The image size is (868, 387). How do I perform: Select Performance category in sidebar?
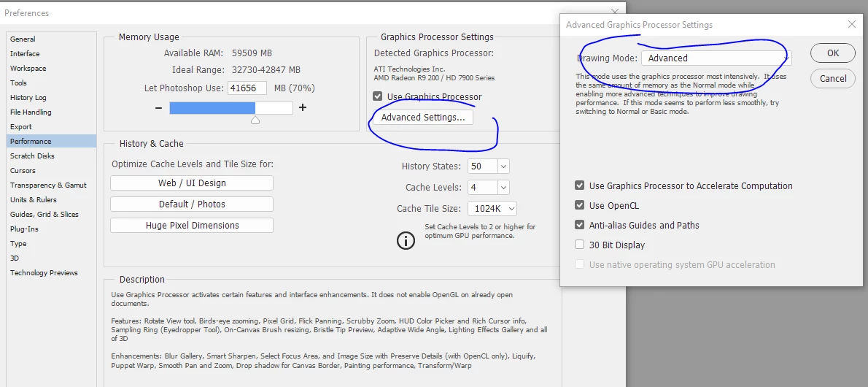click(x=51, y=142)
